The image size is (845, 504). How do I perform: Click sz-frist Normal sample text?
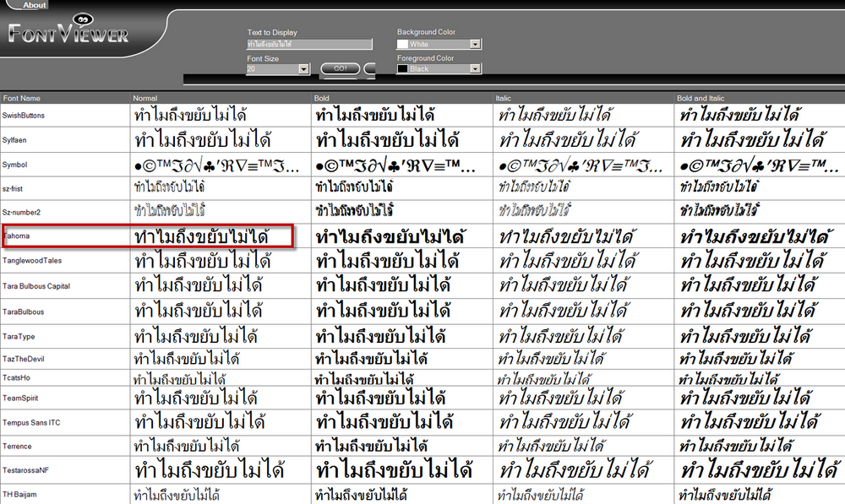(x=169, y=187)
